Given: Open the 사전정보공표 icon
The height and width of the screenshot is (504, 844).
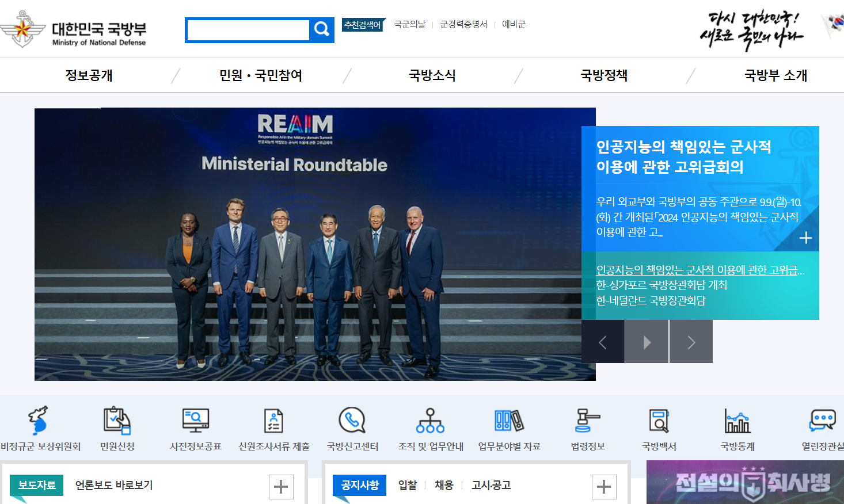Looking at the screenshot, I should coord(195,421).
